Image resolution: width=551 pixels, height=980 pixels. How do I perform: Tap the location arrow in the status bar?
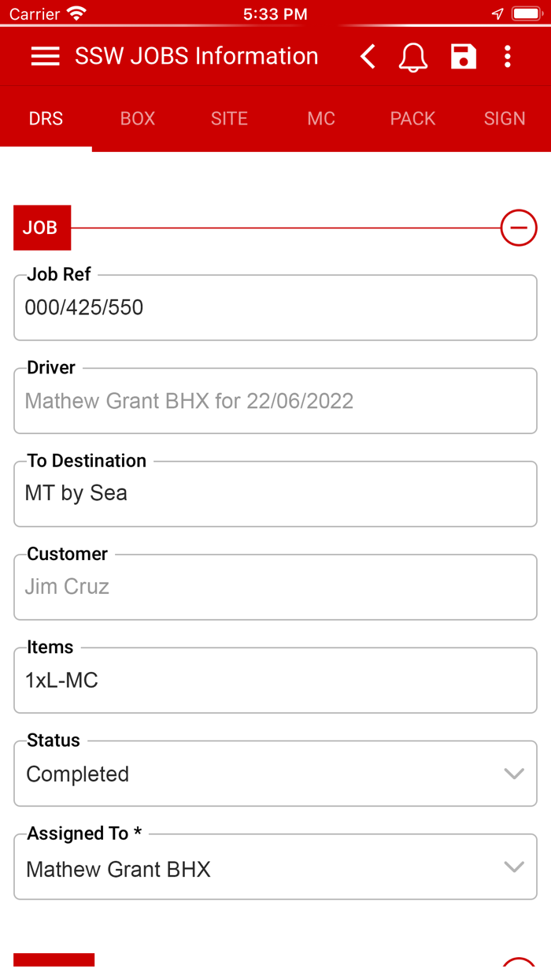(x=497, y=13)
